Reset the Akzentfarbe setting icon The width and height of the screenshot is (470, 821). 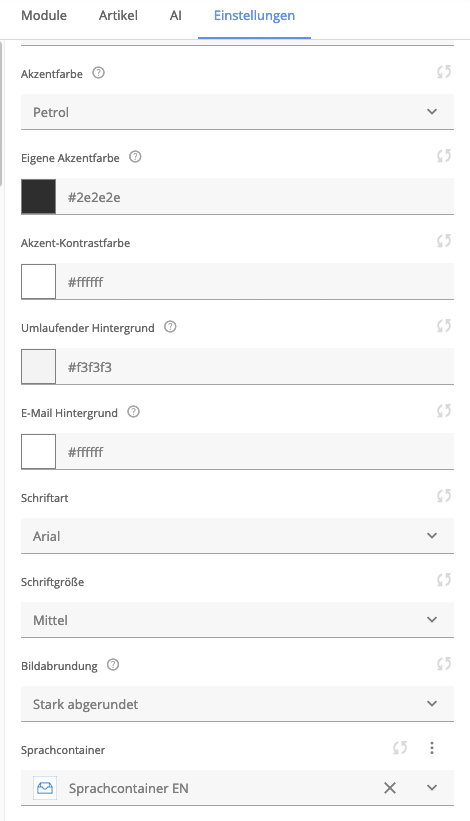click(x=444, y=72)
